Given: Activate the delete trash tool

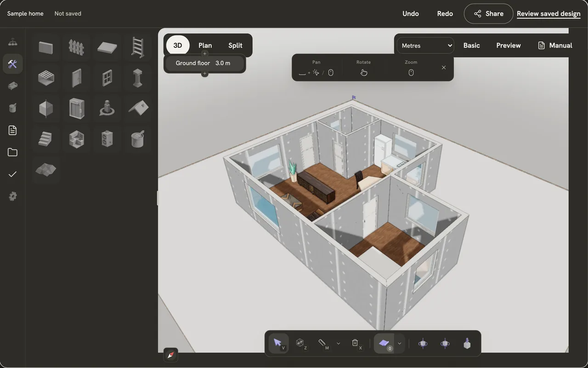Looking at the screenshot, I should pos(355,343).
